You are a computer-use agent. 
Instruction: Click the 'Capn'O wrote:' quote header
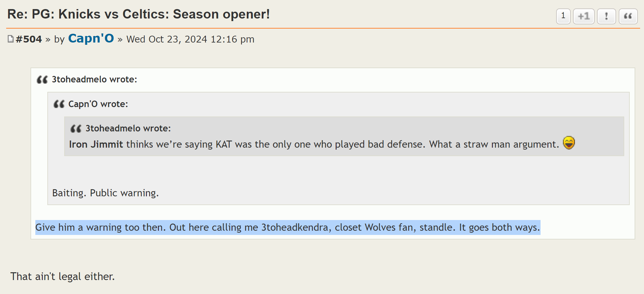coord(98,104)
